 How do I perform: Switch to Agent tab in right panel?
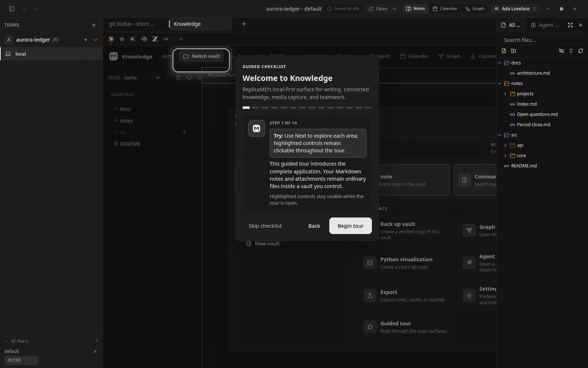point(545,25)
